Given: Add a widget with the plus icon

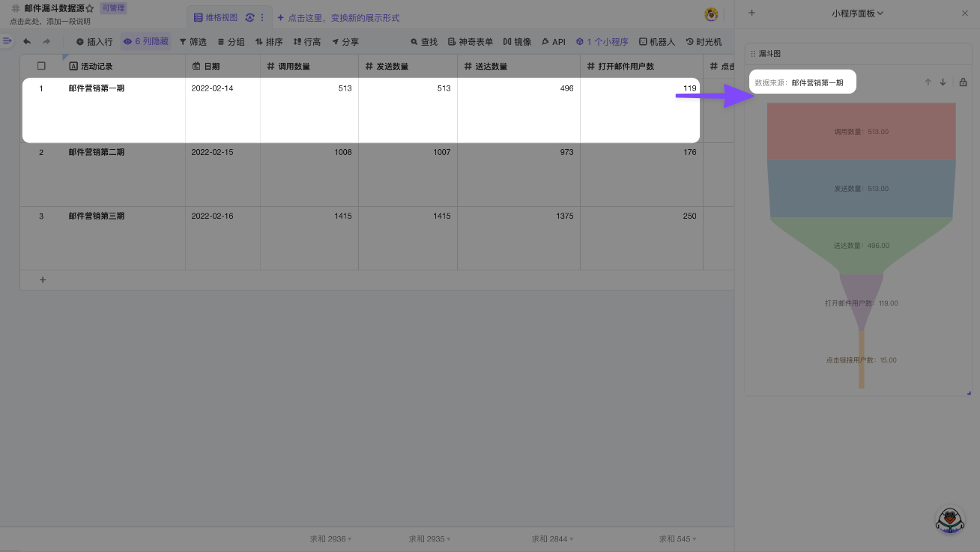Looking at the screenshot, I should 751,13.
